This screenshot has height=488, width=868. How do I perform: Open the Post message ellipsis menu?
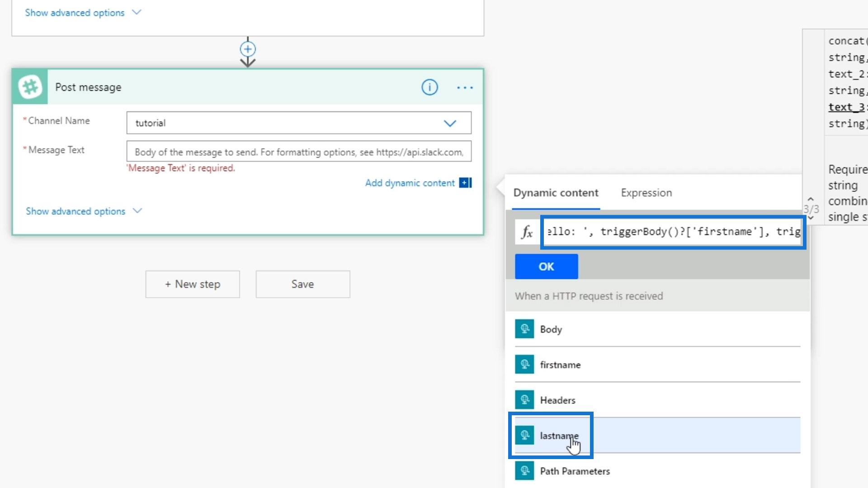point(465,88)
